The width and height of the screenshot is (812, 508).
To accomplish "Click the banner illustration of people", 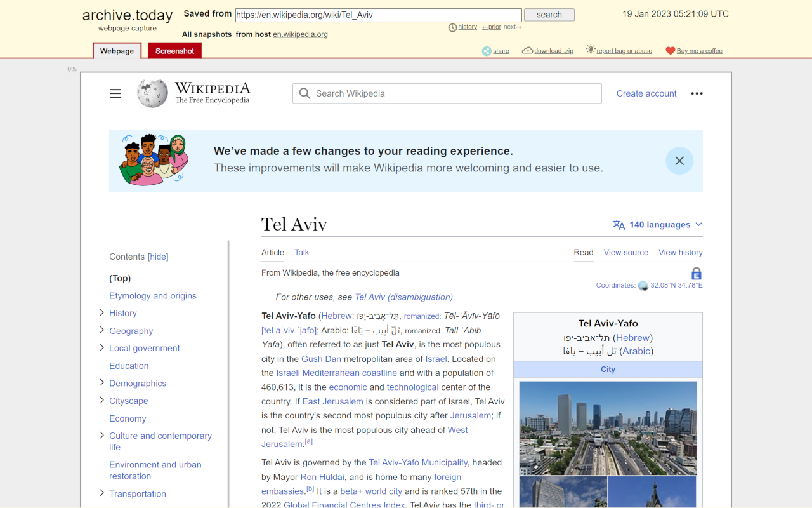I will coord(154,160).
